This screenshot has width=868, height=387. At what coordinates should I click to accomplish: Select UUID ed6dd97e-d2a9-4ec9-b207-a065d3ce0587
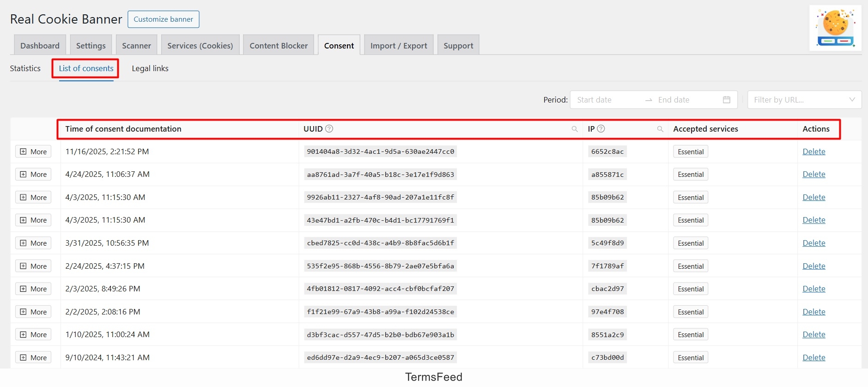point(380,357)
